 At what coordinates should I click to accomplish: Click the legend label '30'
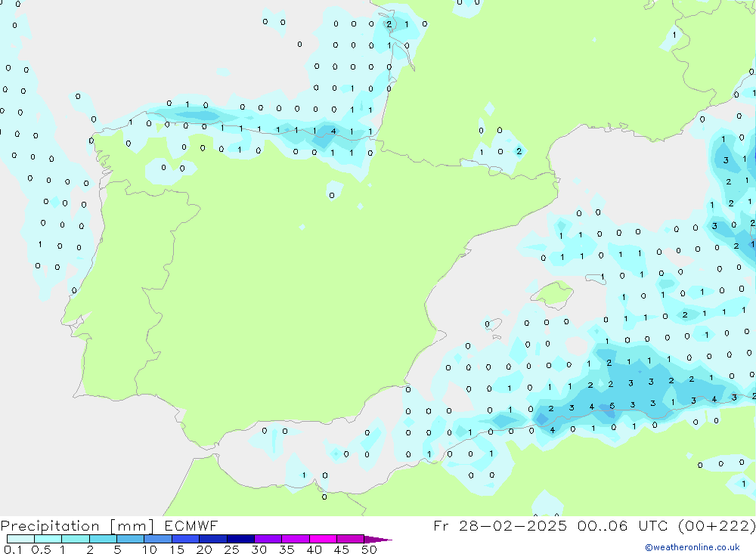[259, 549]
